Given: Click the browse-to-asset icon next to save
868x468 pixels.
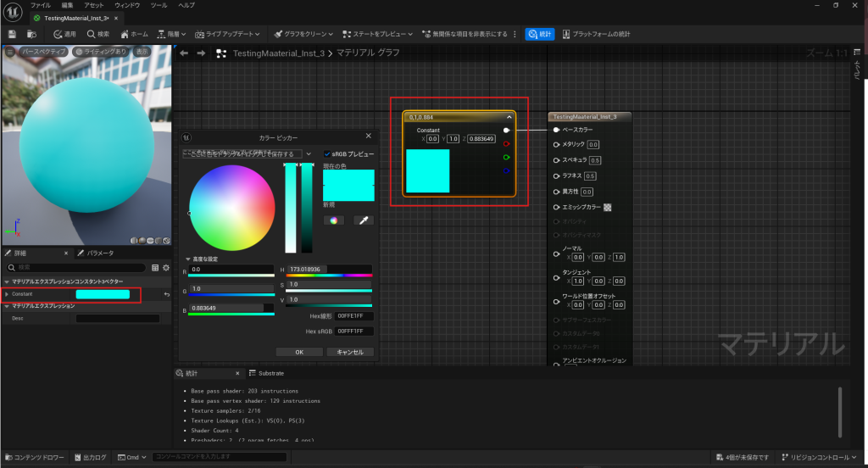Looking at the screenshot, I should click(32, 34).
